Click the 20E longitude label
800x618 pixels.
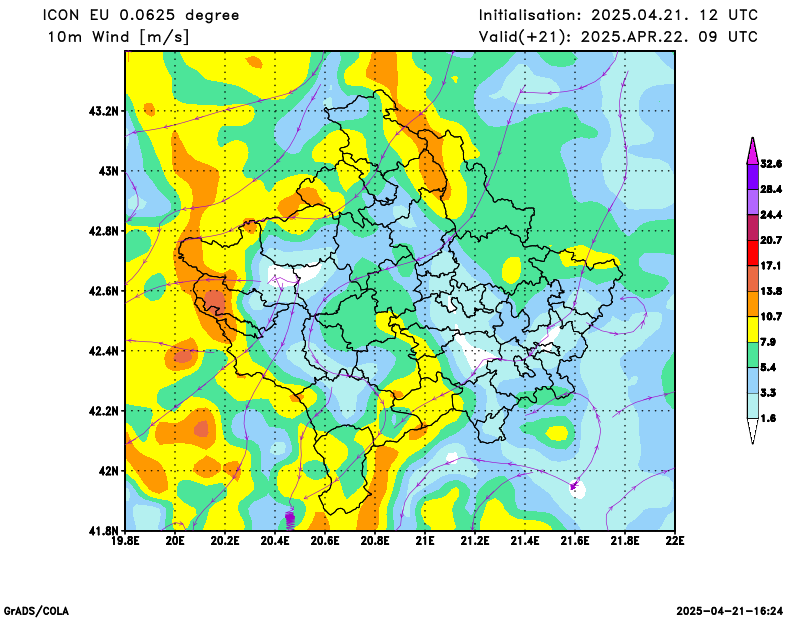tap(176, 540)
